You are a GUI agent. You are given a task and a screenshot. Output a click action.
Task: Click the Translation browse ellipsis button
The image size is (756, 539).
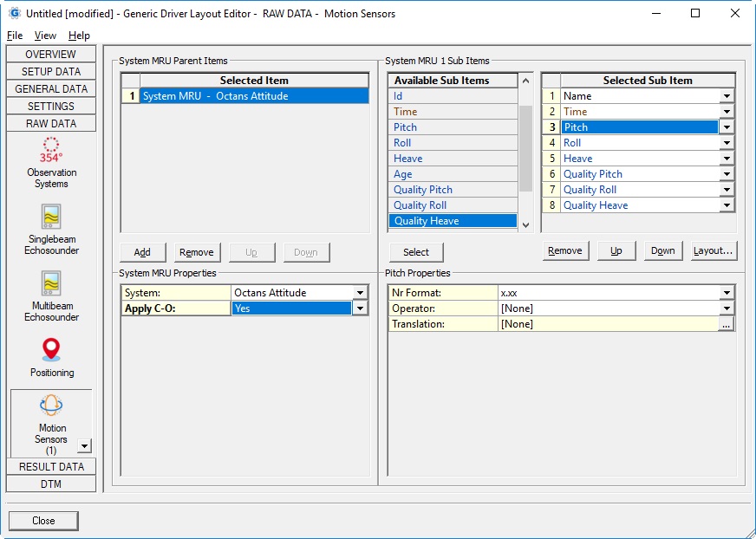coord(727,324)
